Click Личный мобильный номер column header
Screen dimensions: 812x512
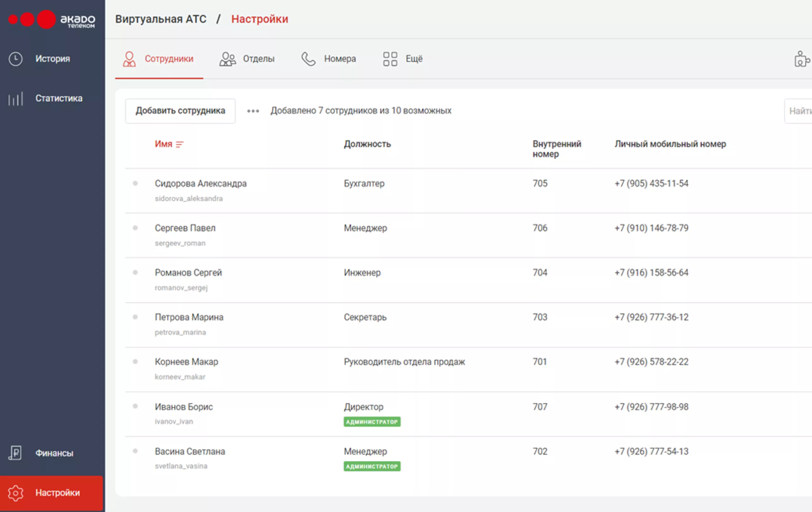click(x=670, y=144)
